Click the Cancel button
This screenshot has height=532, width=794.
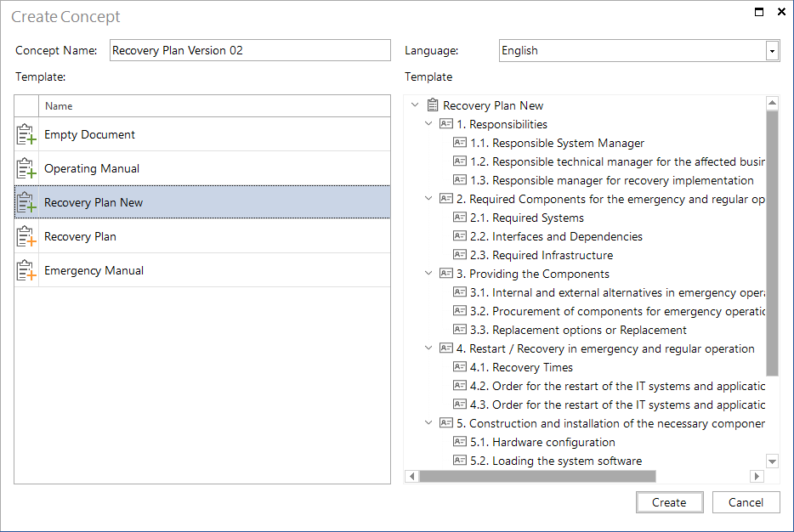click(746, 502)
